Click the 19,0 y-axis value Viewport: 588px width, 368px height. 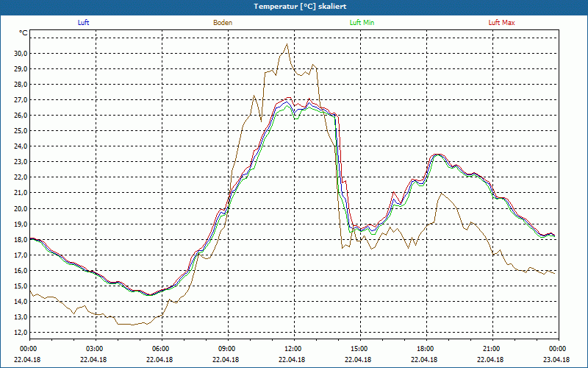coord(21,224)
